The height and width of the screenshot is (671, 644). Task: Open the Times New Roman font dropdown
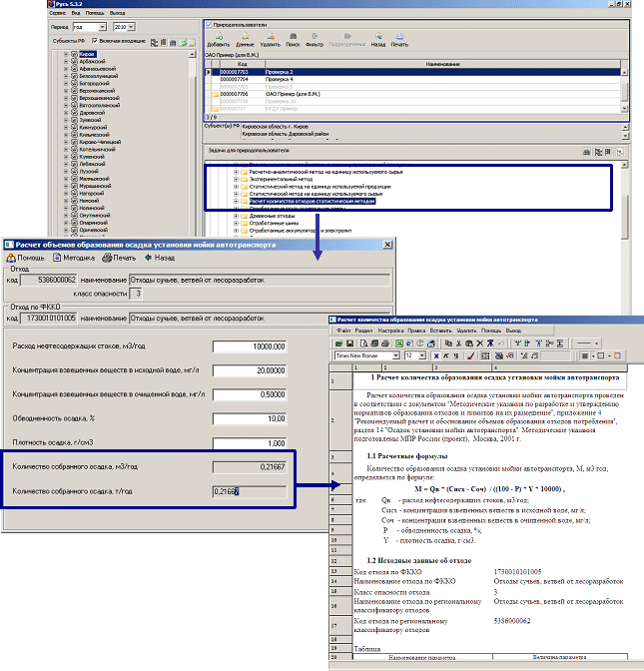point(396,355)
